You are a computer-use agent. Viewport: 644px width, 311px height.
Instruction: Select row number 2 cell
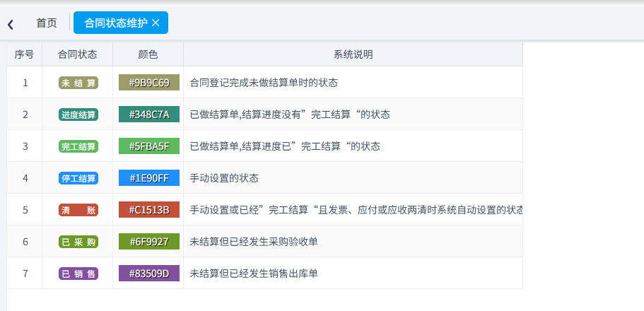coord(25,115)
